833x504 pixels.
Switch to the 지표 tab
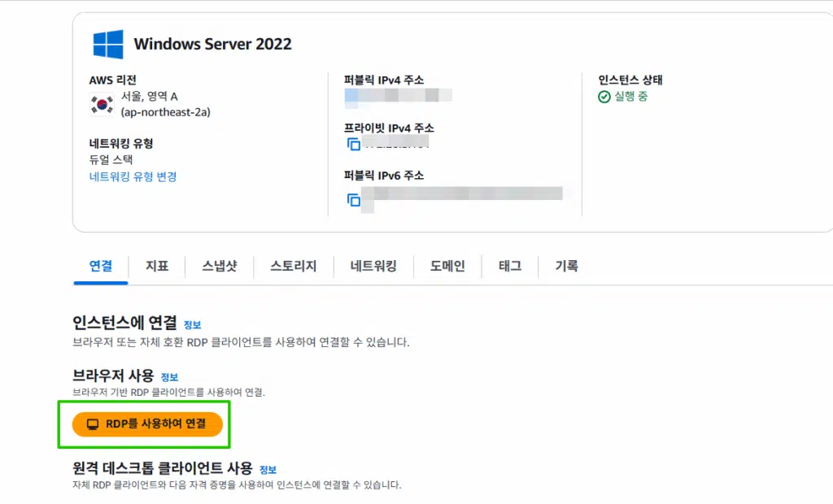click(156, 266)
